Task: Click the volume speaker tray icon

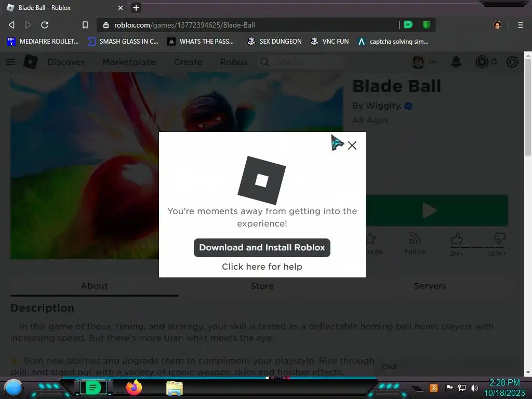Action: point(474,388)
